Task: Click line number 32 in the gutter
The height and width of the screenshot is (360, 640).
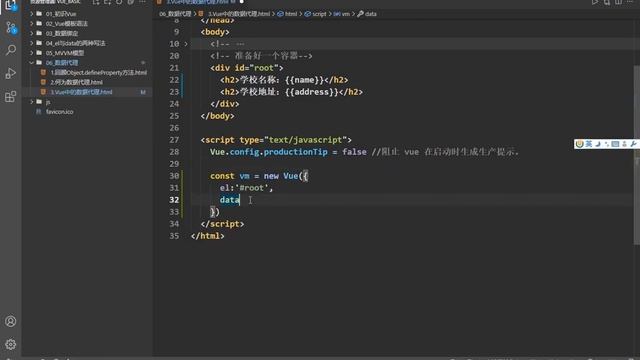Action: pyautogui.click(x=174, y=200)
